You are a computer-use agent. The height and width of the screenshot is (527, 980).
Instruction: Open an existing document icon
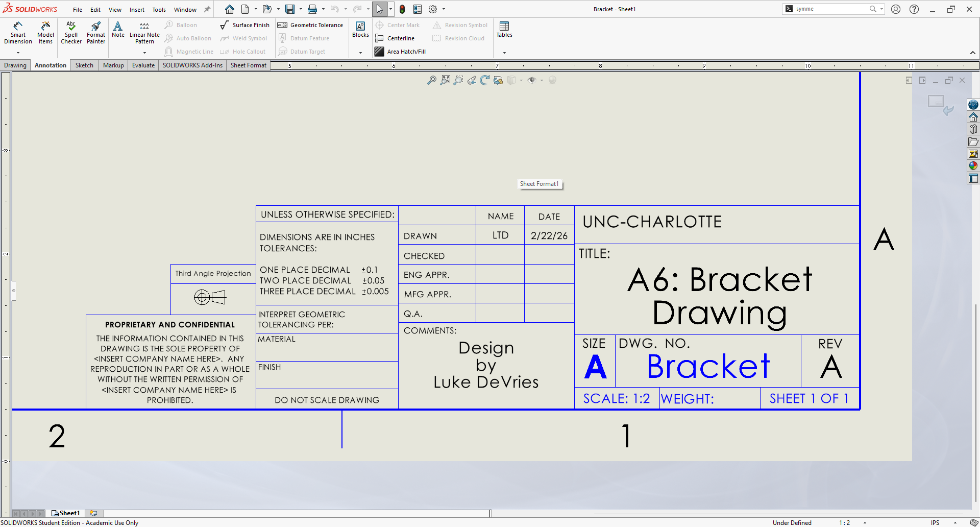click(x=267, y=9)
